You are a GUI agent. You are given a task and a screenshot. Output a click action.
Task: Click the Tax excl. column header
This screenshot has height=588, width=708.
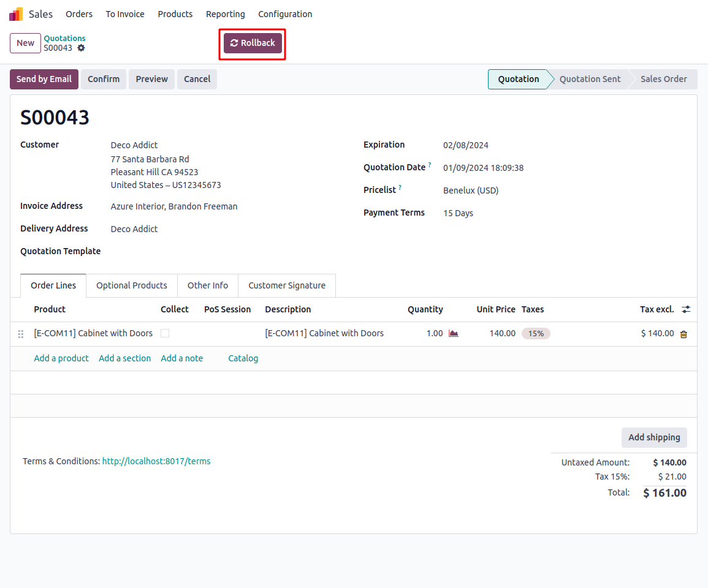[x=657, y=309]
